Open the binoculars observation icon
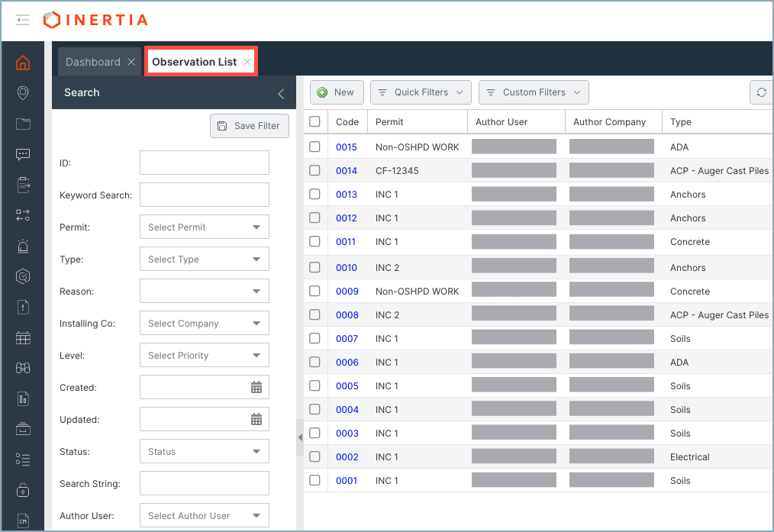The image size is (774, 532). pos(23,368)
